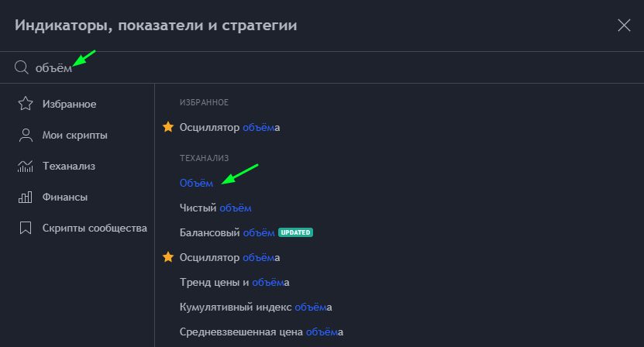Add Тренд цены и объёма indicator
Image resolution: width=644 pixels, height=347 pixels.
(234, 282)
